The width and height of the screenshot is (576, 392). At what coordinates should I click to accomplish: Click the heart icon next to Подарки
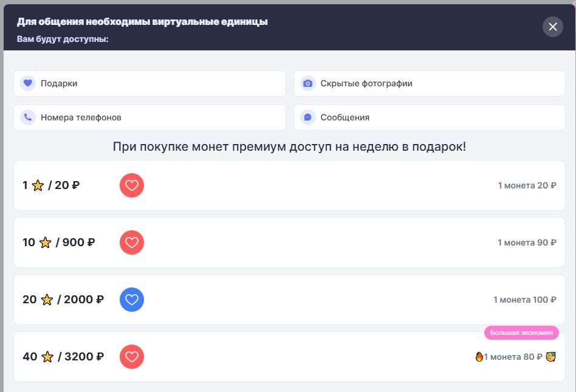[27, 83]
